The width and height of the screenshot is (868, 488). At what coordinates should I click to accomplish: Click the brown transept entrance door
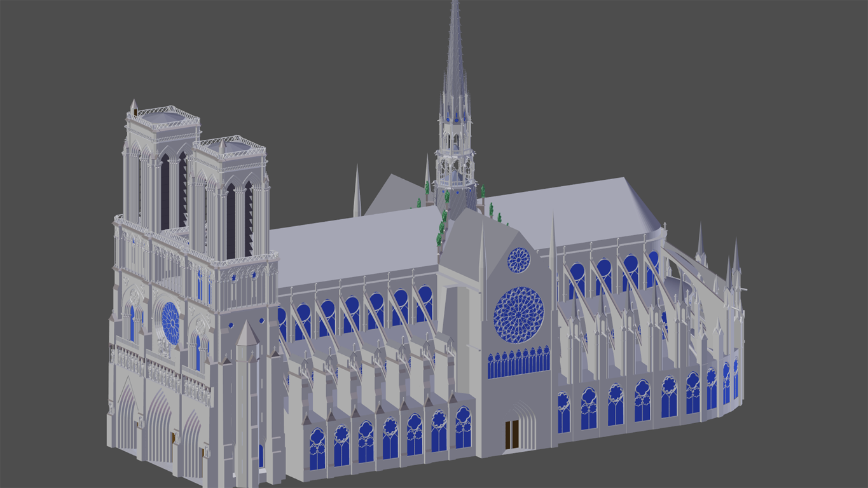[512, 434]
